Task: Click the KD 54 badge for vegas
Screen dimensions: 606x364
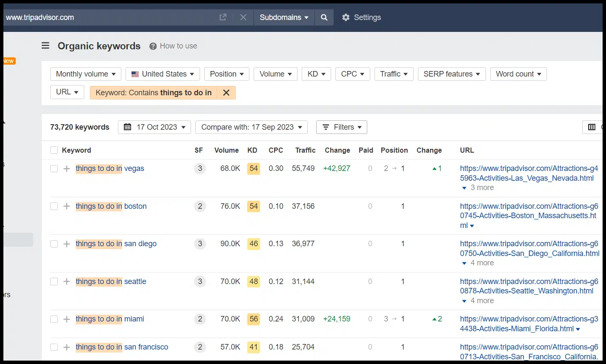Action: pyautogui.click(x=254, y=169)
